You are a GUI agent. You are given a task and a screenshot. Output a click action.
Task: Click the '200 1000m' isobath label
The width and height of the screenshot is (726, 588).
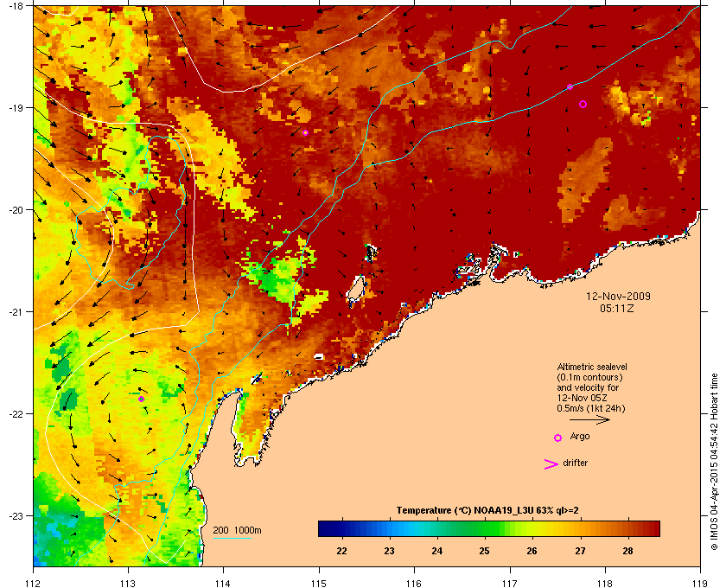tap(237, 531)
